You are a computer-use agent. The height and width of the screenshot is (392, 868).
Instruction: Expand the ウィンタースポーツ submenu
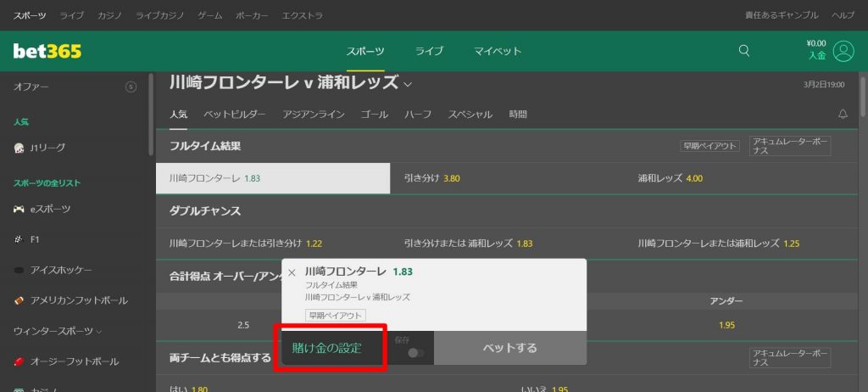tap(58, 331)
